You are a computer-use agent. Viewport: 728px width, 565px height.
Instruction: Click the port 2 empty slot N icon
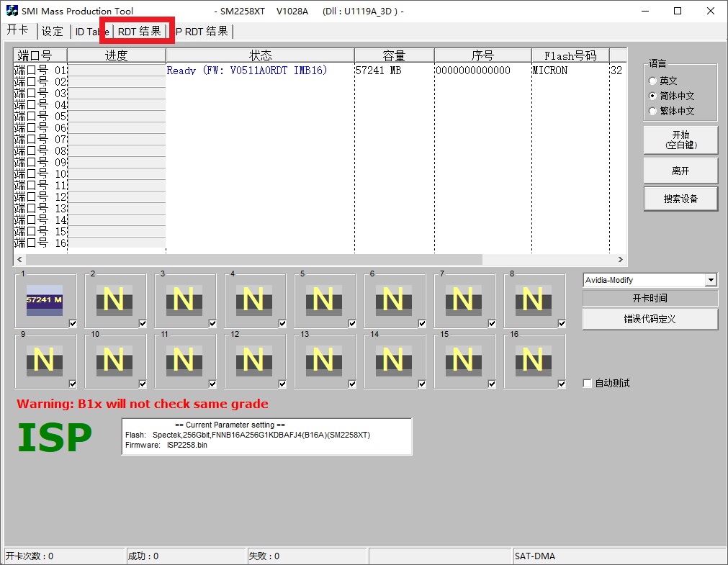114,299
